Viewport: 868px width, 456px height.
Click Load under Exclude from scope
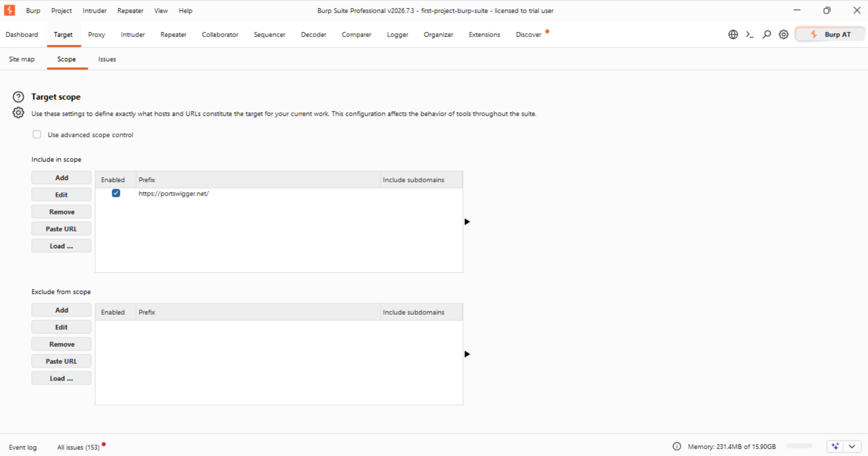tap(61, 378)
